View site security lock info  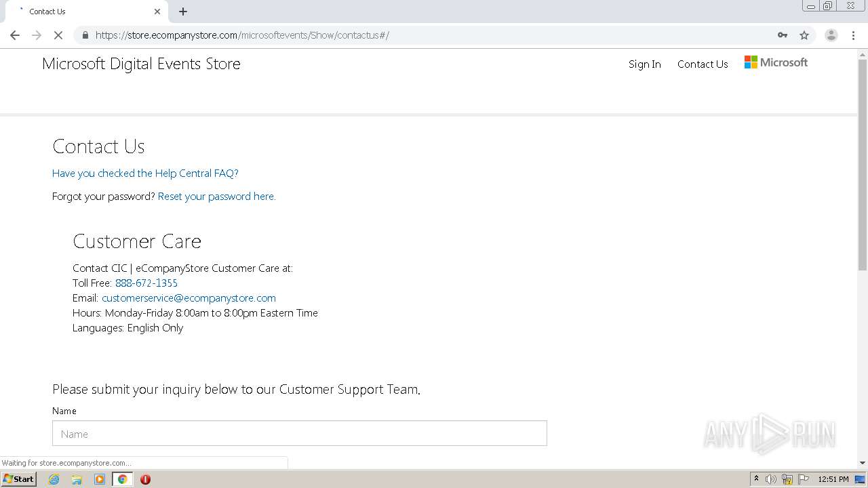pyautogui.click(x=85, y=35)
